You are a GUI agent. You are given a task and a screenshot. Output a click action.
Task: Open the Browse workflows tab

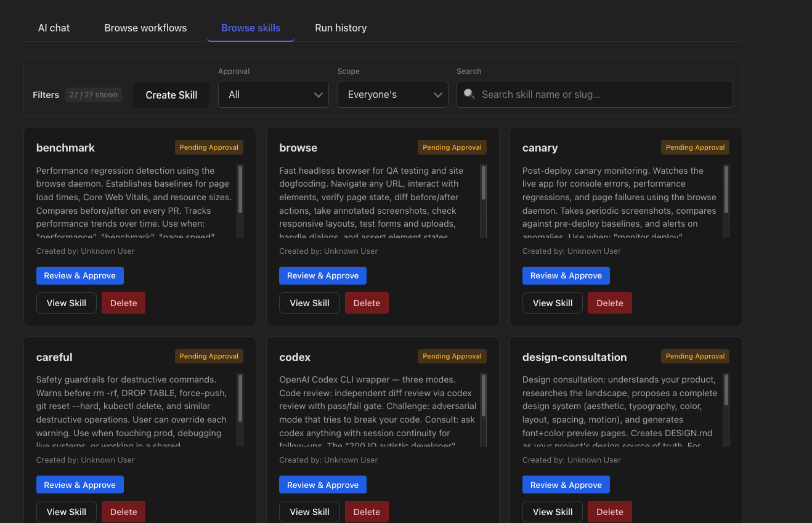(145, 28)
